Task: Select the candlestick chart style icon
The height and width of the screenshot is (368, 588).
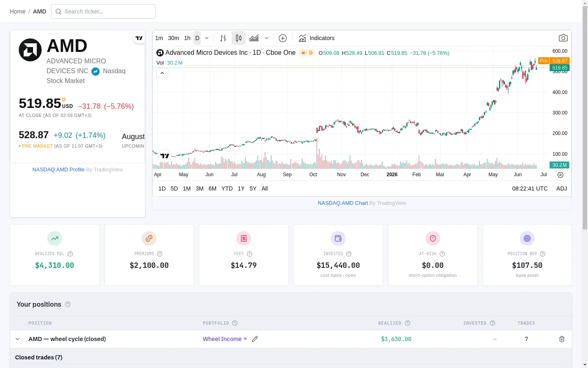Action: tap(238, 38)
